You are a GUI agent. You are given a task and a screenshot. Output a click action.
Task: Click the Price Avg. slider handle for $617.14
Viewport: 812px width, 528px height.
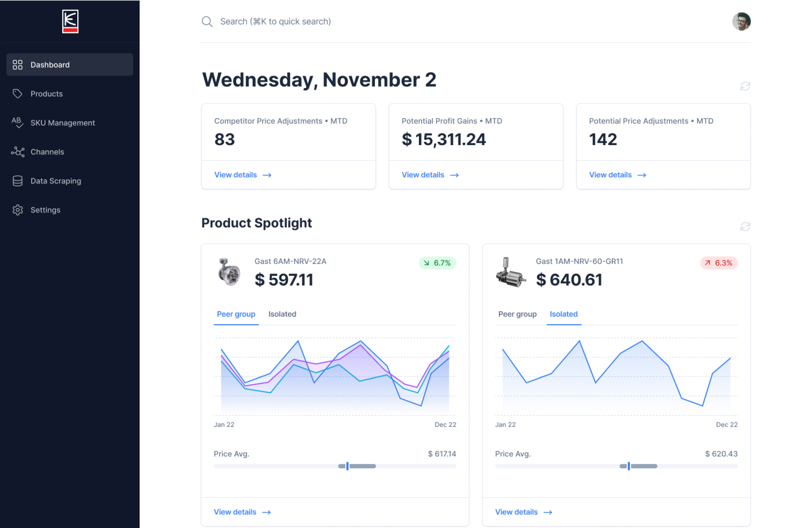point(347,466)
